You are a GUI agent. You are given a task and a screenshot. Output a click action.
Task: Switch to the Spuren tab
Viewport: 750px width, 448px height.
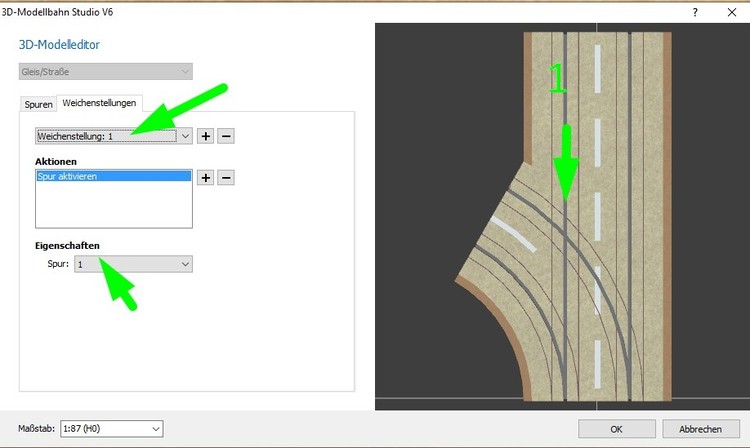(38, 104)
